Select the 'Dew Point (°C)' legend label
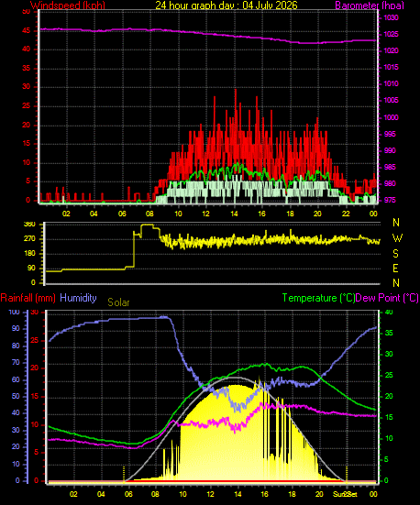Image resolution: width=420 pixels, height=505 pixels. click(387, 298)
